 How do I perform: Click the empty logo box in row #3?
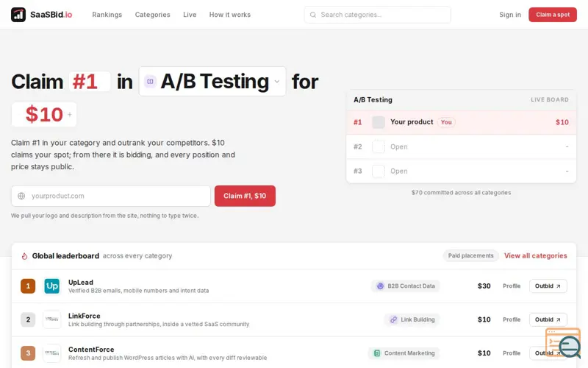point(379,171)
